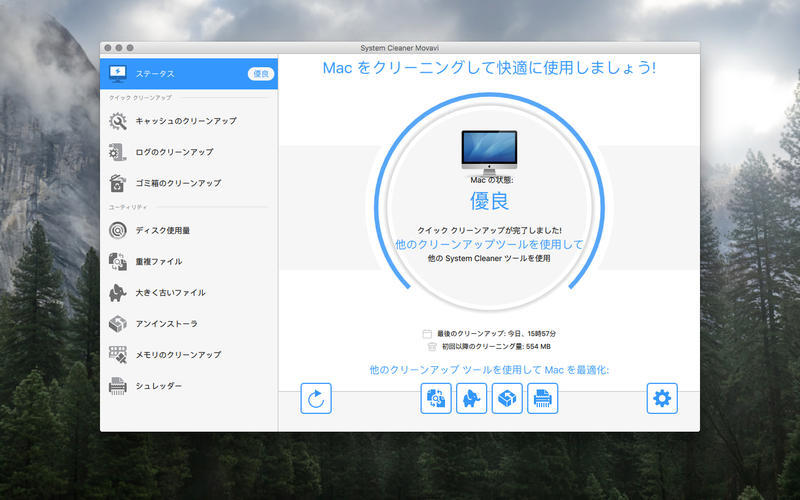The width and height of the screenshot is (800, 500).
Task: Click the disk usage icon
Action: pyautogui.click(x=118, y=231)
